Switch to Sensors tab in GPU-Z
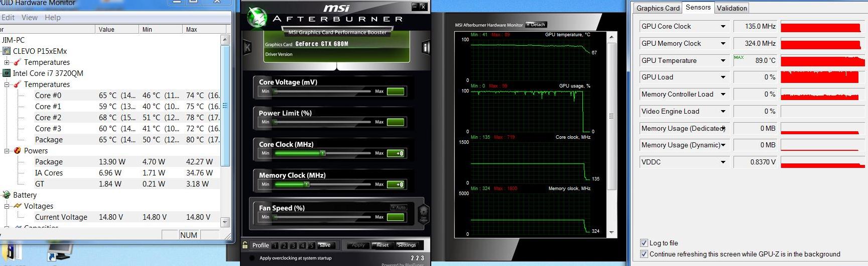Screen dimensions: 868x266 pos(698,7)
